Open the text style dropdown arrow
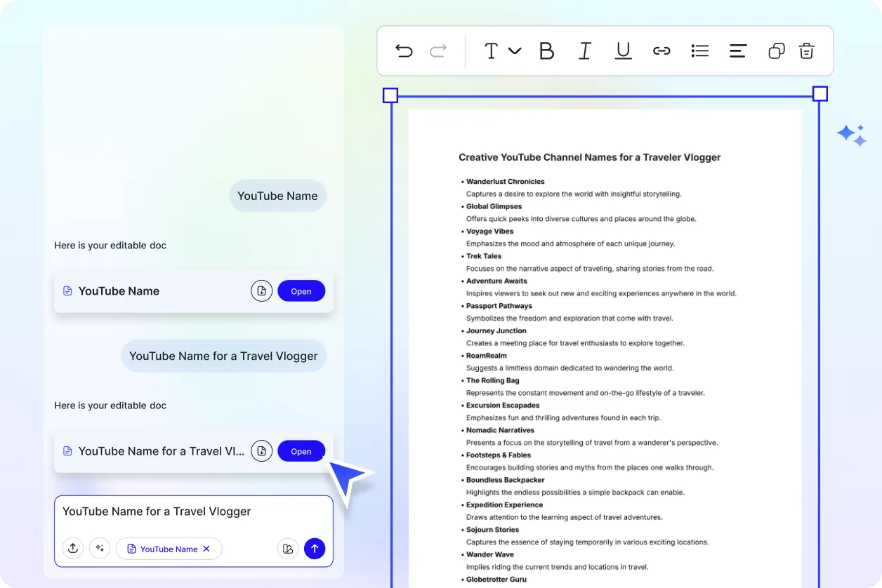 coord(515,51)
